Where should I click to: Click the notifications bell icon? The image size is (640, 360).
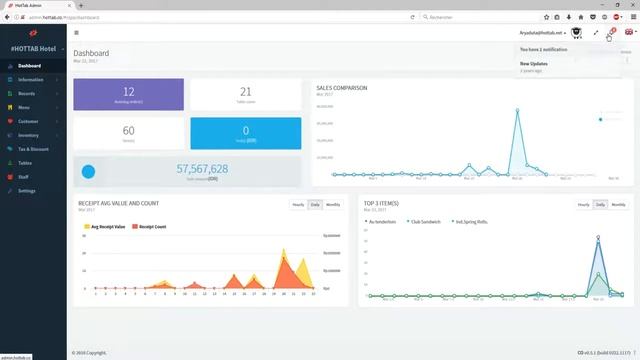coord(611,32)
